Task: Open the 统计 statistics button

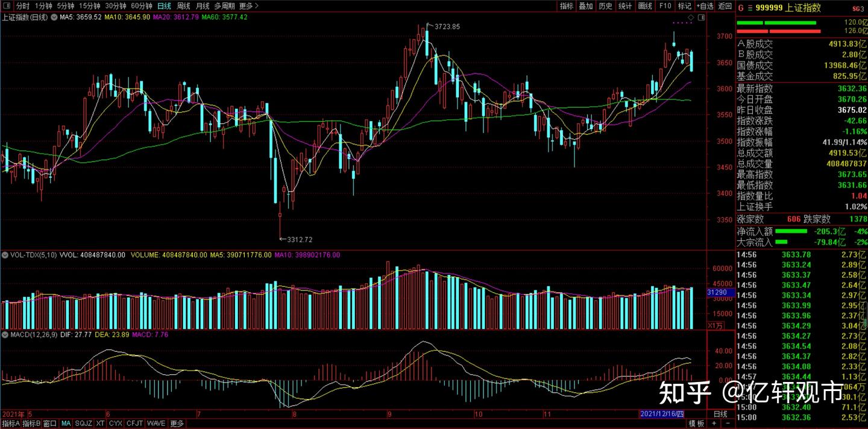Action: coord(625,6)
